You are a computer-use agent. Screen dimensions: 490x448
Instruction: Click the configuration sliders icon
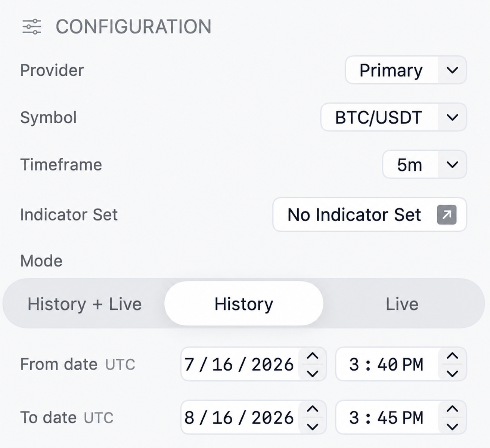(32, 27)
